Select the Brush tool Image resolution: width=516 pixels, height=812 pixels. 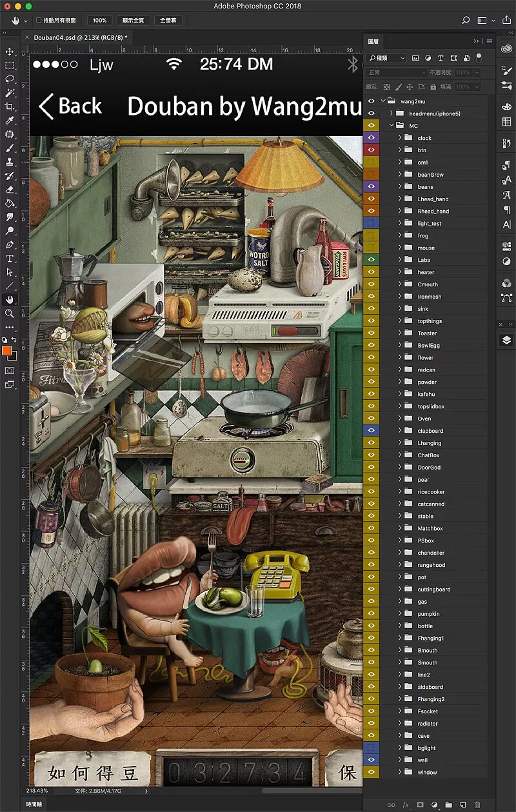(x=9, y=148)
